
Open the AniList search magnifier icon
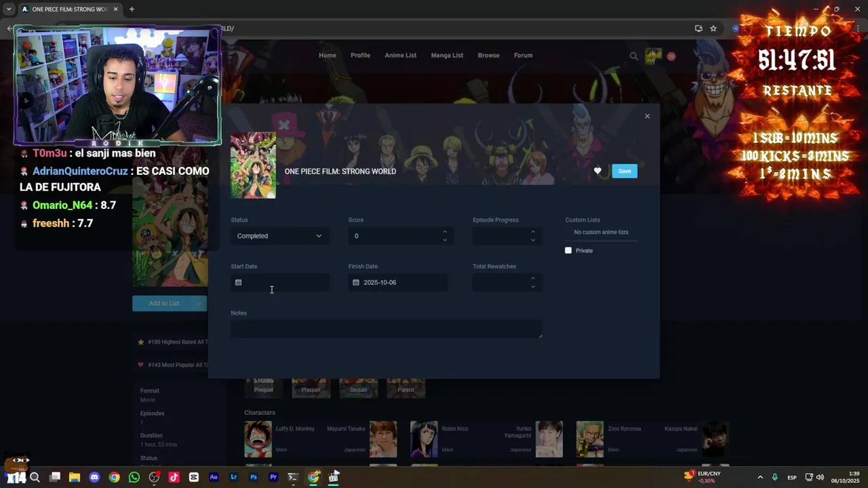coord(633,56)
